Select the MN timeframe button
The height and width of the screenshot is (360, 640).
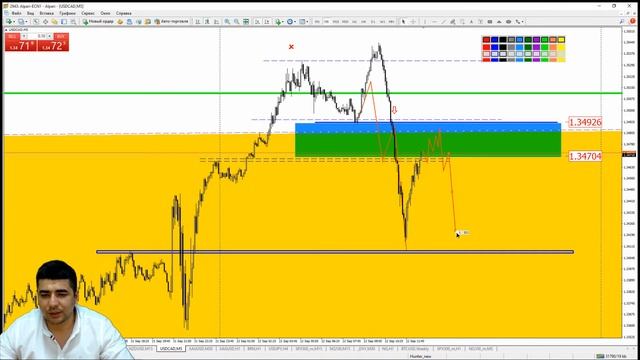click(x=391, y=21)
